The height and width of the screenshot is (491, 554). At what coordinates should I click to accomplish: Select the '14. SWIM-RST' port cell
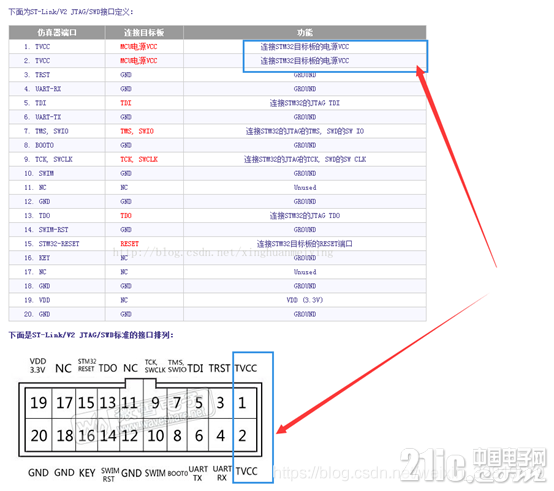[x=57, y=230]
